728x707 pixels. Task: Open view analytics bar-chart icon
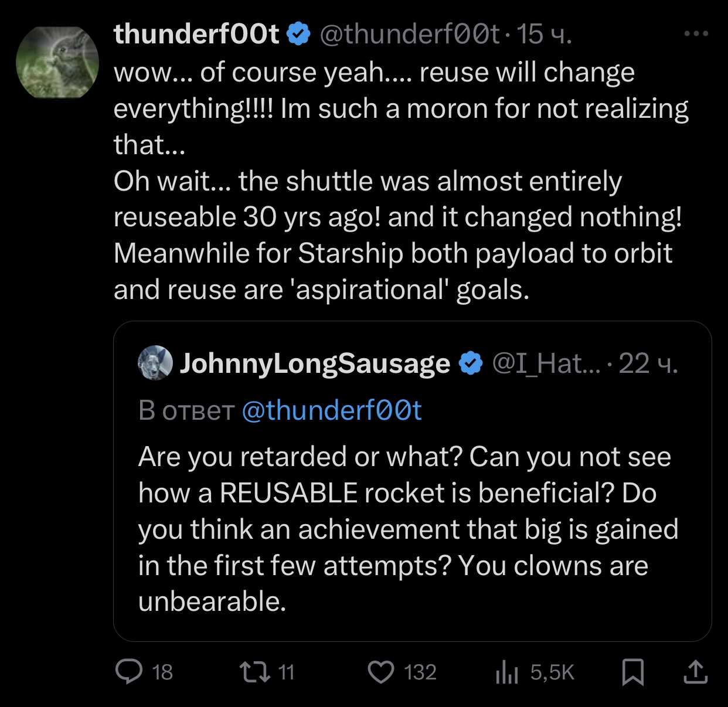pos(507,672)
